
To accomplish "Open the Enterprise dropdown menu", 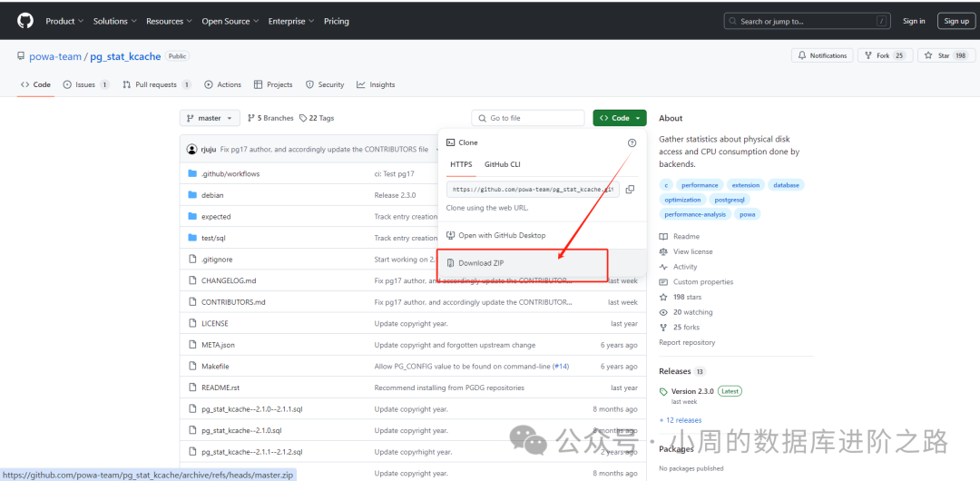I will (x=290, y=21).
